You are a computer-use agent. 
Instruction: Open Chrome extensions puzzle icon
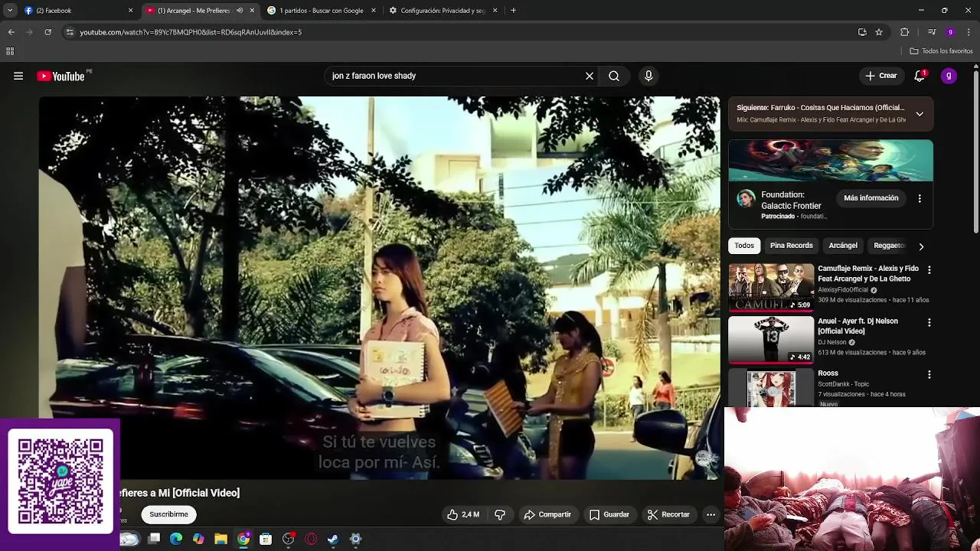click(905, 32)
